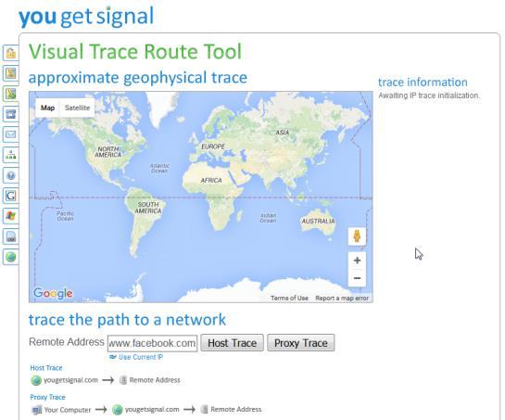The image size is (505, 420).
Task: Open the green globe sidebar icon
Action: (x=10, y=257)
